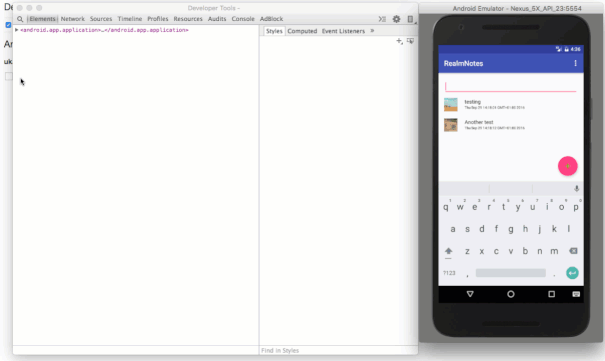
Task: Switch to the Network tab
Action: 73,19
